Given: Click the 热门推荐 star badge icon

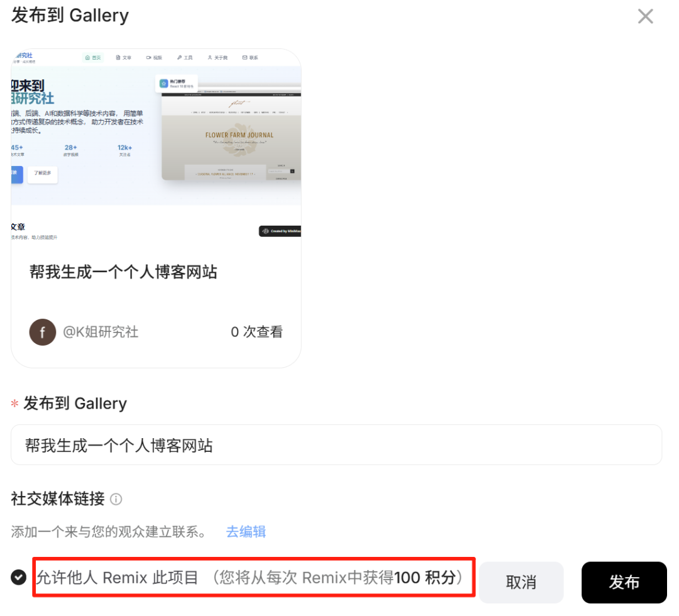Looking at the screenshot, I should pos(163,84).
